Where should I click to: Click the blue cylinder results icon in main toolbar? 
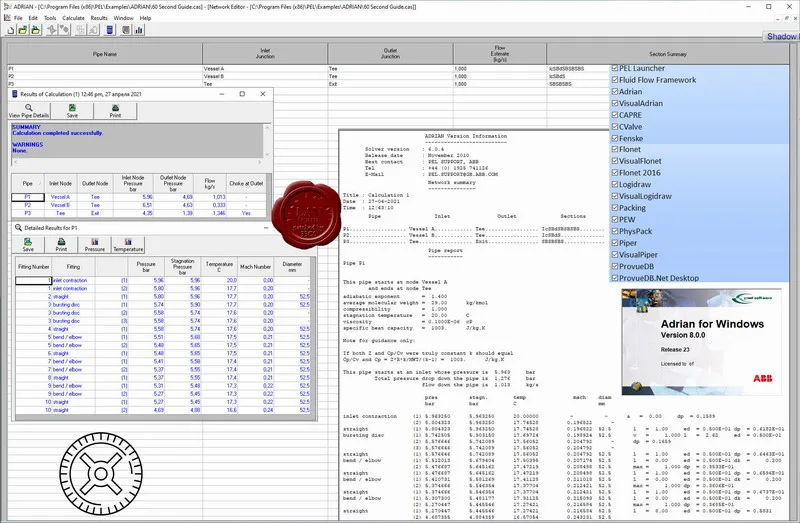tap(109, 31)
